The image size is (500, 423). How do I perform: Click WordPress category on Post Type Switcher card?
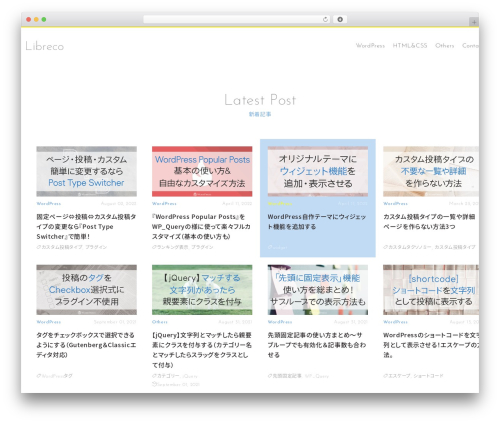[x=49, y=203]
